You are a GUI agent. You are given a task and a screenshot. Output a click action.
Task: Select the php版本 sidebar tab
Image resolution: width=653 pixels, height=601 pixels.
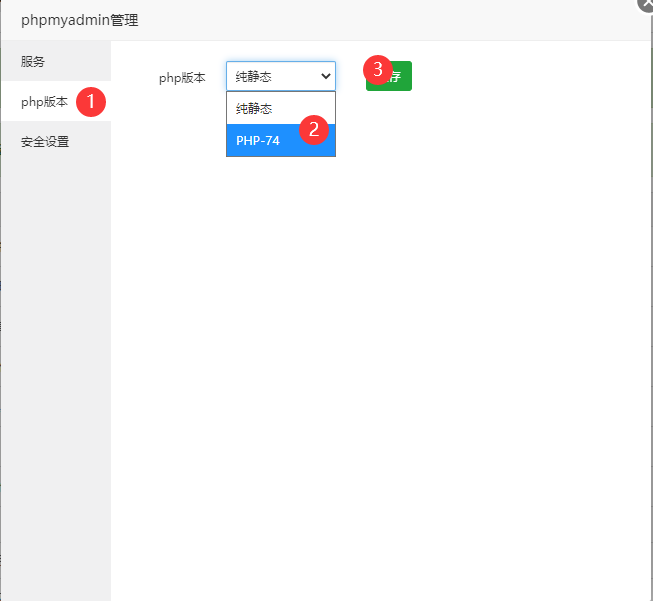[x=56, y=102]
